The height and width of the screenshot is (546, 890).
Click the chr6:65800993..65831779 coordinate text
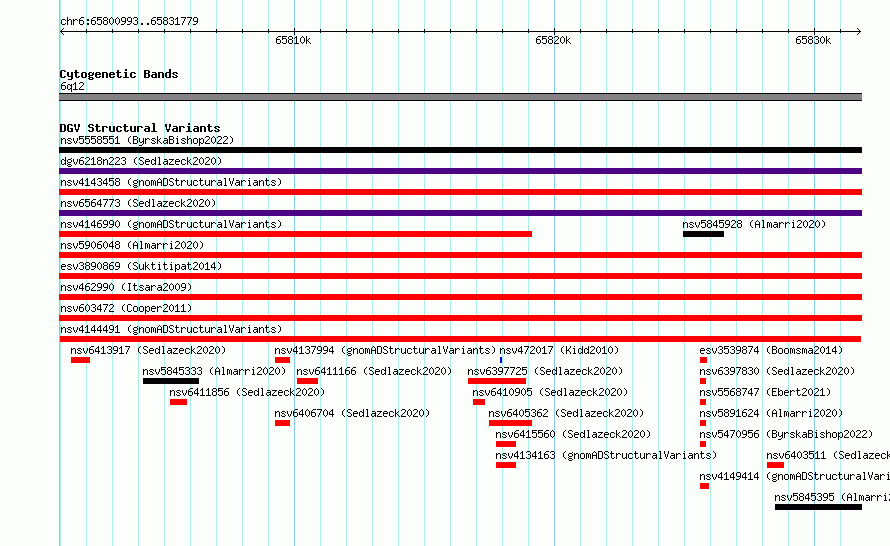[x=129, y=21]
